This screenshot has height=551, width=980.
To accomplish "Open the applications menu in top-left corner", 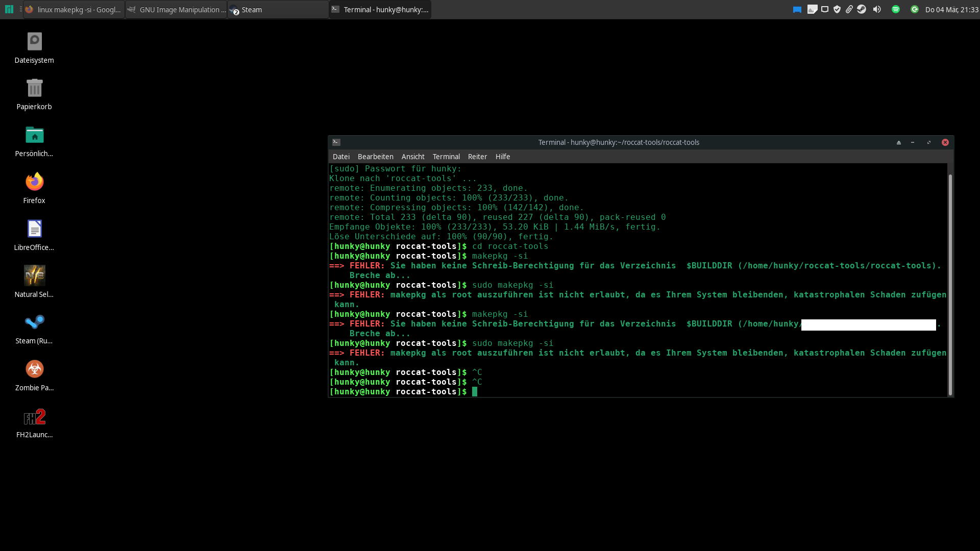I will (x=9, y=9).
